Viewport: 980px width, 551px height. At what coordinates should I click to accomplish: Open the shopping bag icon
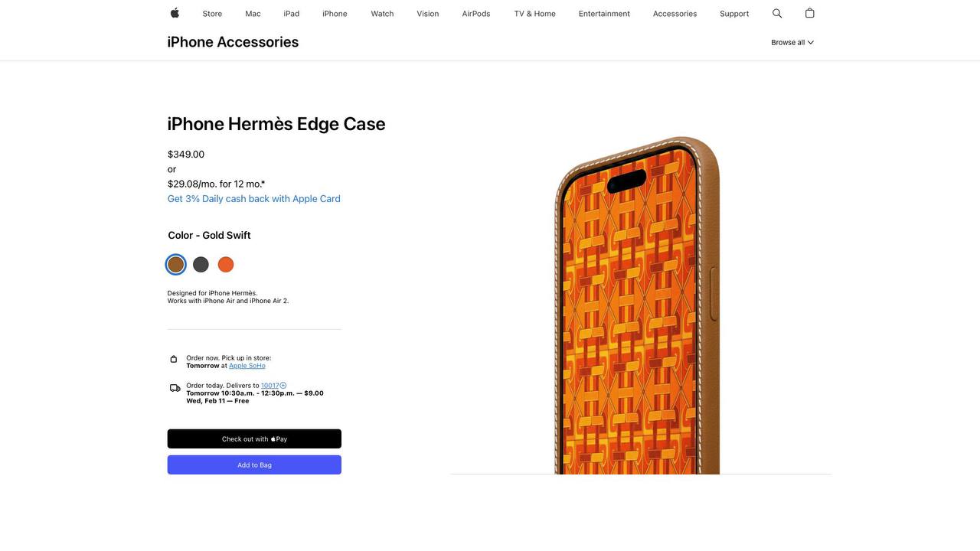(810, 13)
